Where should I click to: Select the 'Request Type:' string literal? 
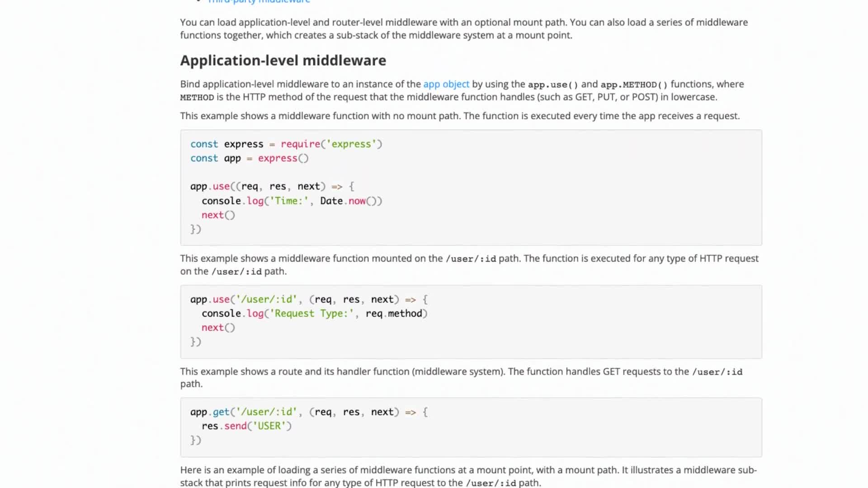tap(311, 313)
